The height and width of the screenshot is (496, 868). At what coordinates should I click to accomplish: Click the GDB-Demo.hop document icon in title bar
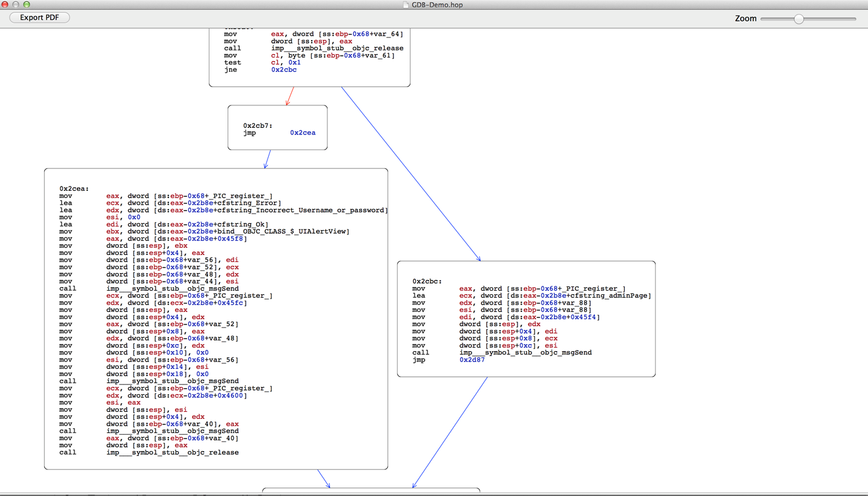tap(406, 5)
